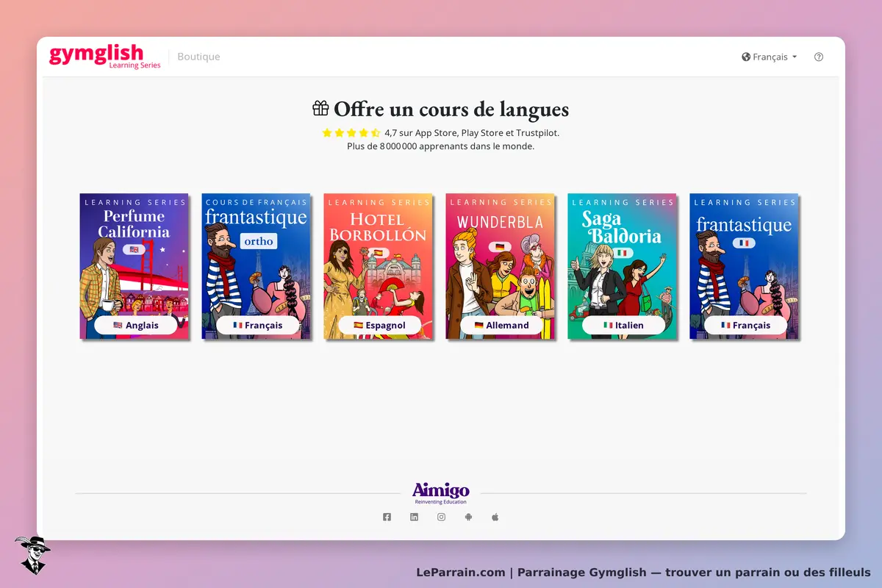882x588 pixels.
Task: Click the UK flag on Perfume California cover
Action: 135,249
